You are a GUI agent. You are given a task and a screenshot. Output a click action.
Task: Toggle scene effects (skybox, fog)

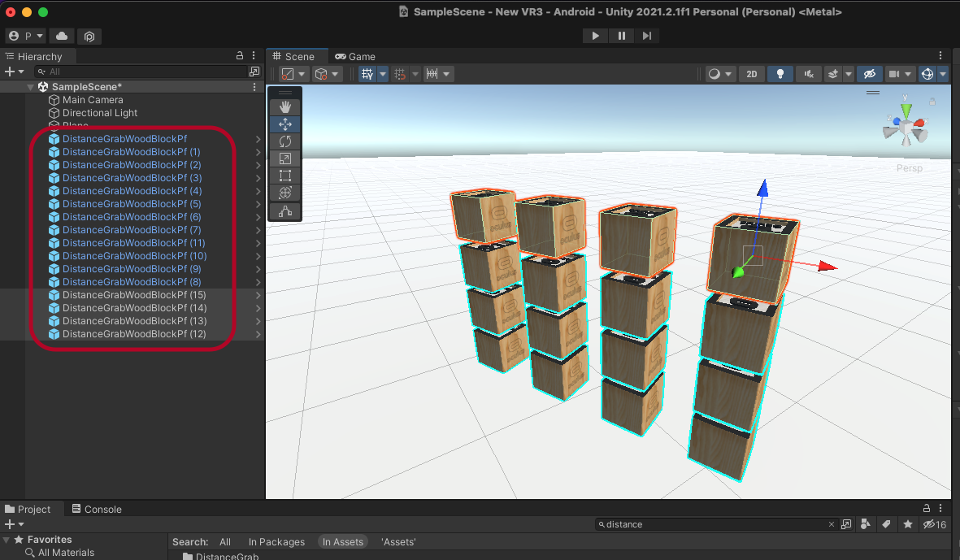[x=832, y=74]
